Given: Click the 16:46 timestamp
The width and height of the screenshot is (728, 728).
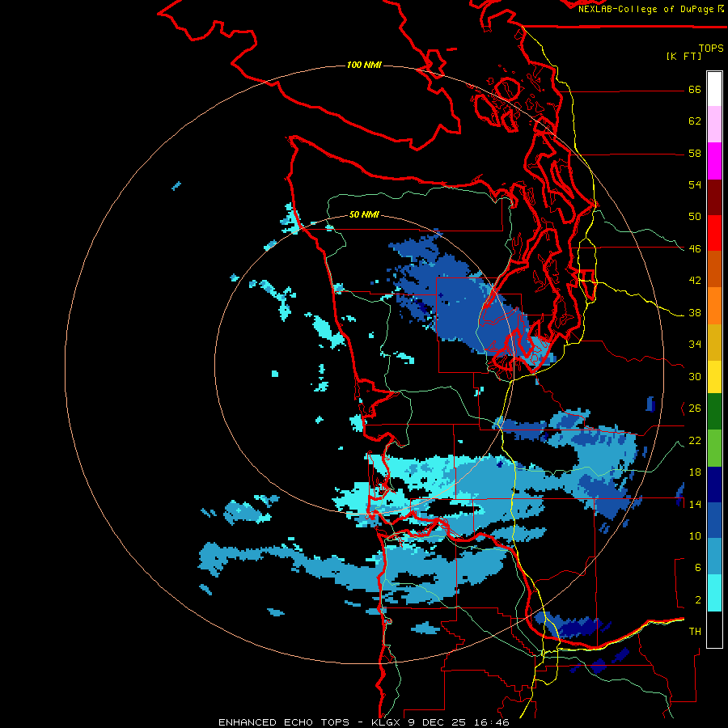Looking at the screenshot, I should pyautogui.click(x=492, y=722).
